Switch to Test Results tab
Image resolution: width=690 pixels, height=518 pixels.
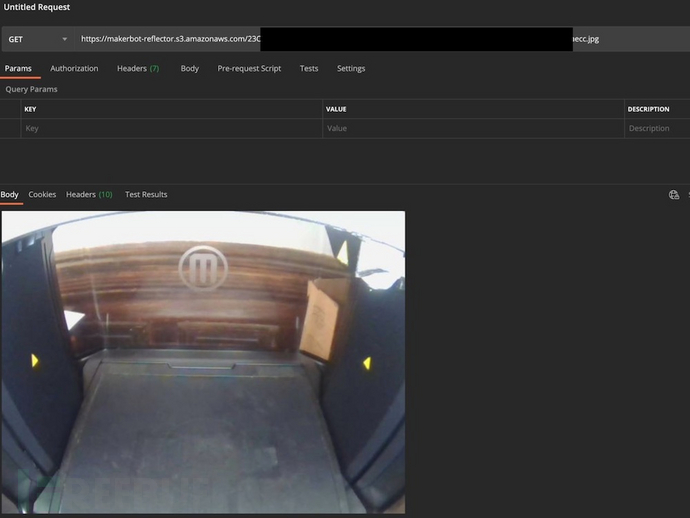[146, 195]
